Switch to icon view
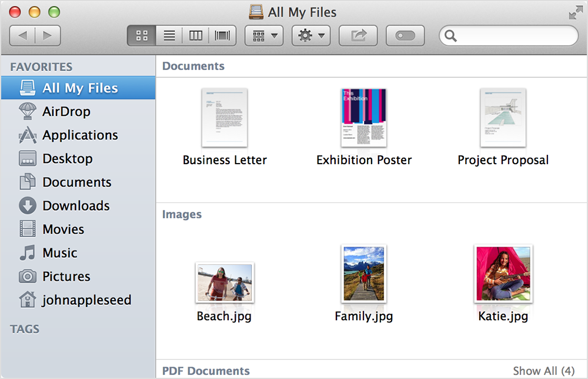This screenshot has width=588, height=379. (x=142, y=36)
